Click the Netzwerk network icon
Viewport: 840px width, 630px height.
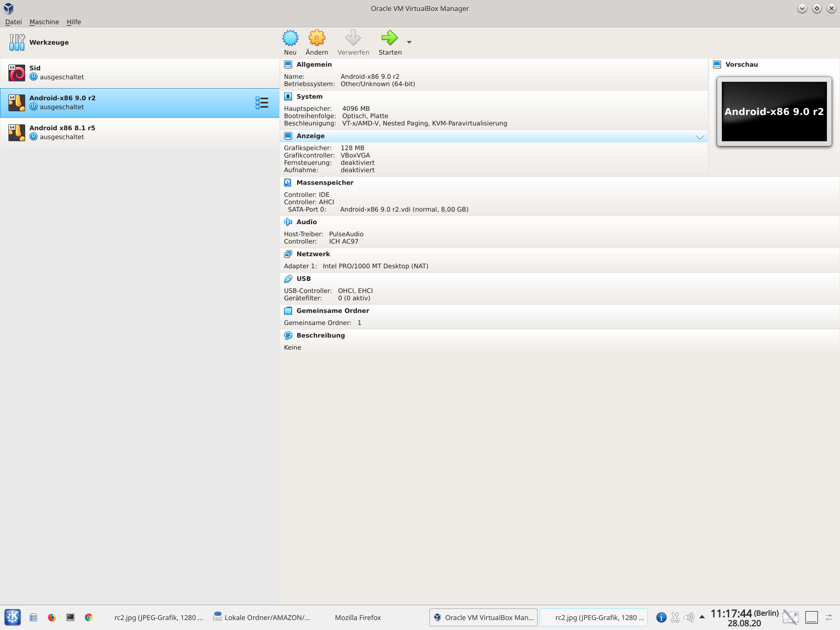[x=288, y=254]
